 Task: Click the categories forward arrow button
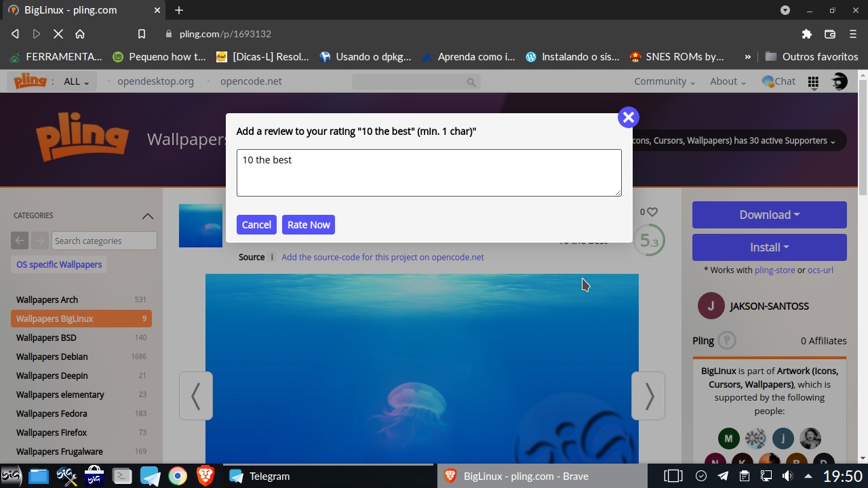click(x=40, y=241)
